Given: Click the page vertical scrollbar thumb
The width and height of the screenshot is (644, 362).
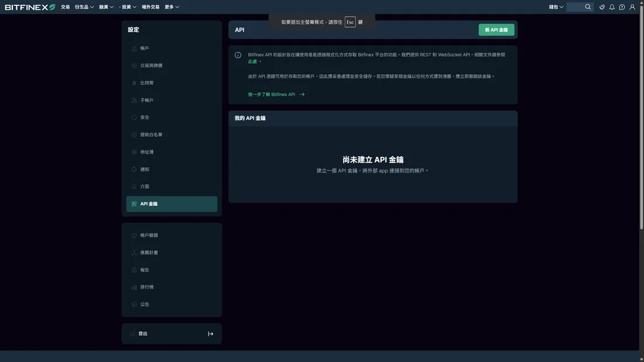Looking at the screenshot, I should click(x=641, y=116).
